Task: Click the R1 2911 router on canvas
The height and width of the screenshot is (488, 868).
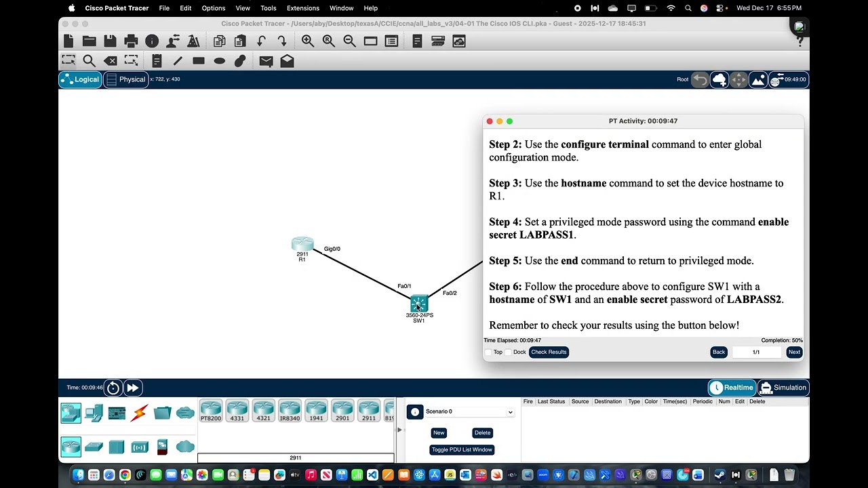Action: tap(302, 245)
